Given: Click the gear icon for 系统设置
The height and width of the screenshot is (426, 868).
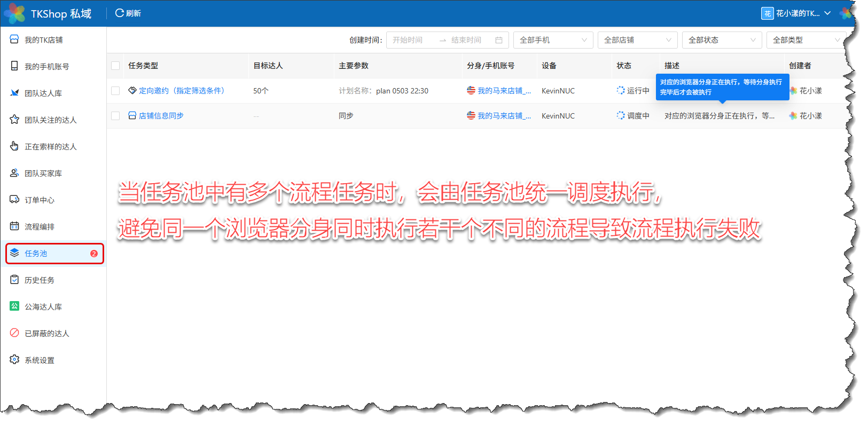Looking at the screenshot, I should pyautogui.click(x=14, y=360).
